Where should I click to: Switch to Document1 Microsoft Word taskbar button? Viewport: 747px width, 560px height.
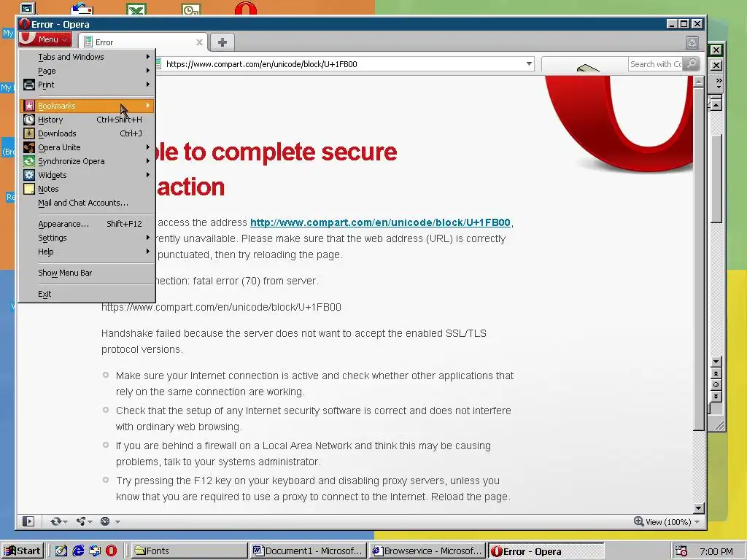(x=309, y=551)
